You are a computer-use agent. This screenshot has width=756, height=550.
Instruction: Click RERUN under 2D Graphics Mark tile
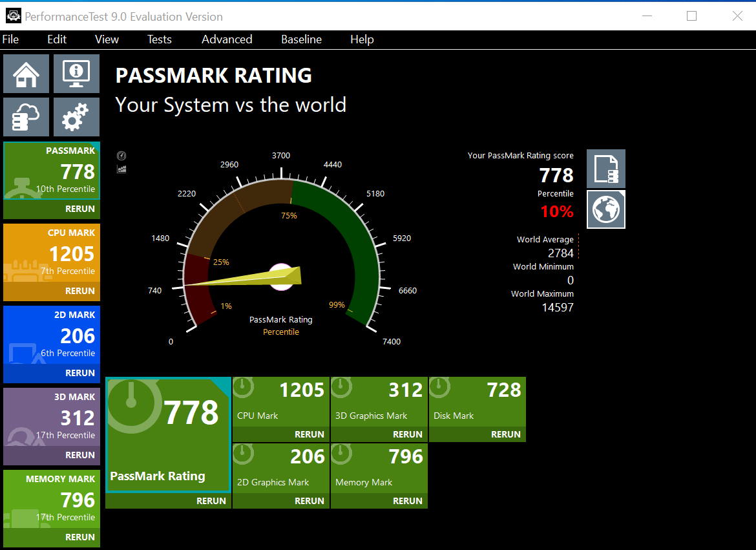[x=310, y=501]
